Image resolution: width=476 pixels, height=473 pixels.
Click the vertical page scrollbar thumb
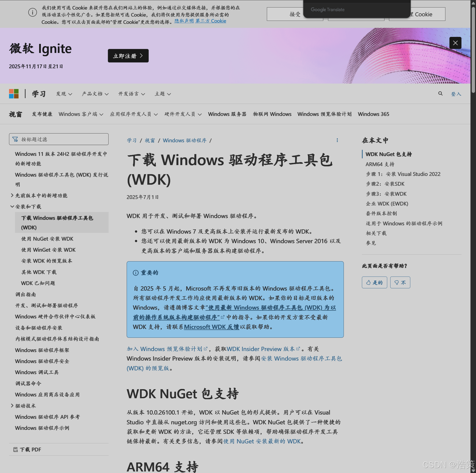[473, 50]
